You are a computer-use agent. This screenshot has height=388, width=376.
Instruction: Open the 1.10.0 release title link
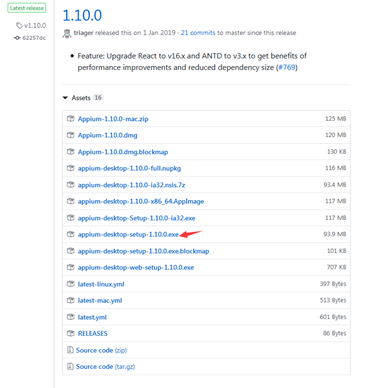click(82, 15)
